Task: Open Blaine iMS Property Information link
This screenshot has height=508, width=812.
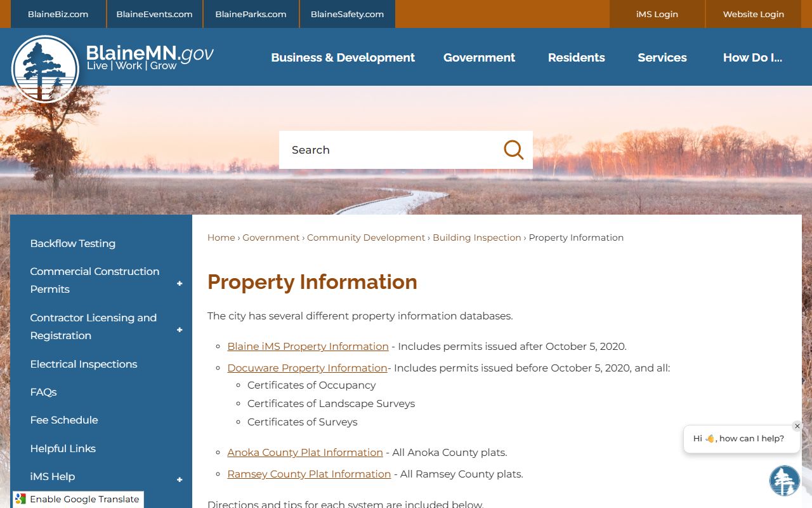Action: (308, 347)
